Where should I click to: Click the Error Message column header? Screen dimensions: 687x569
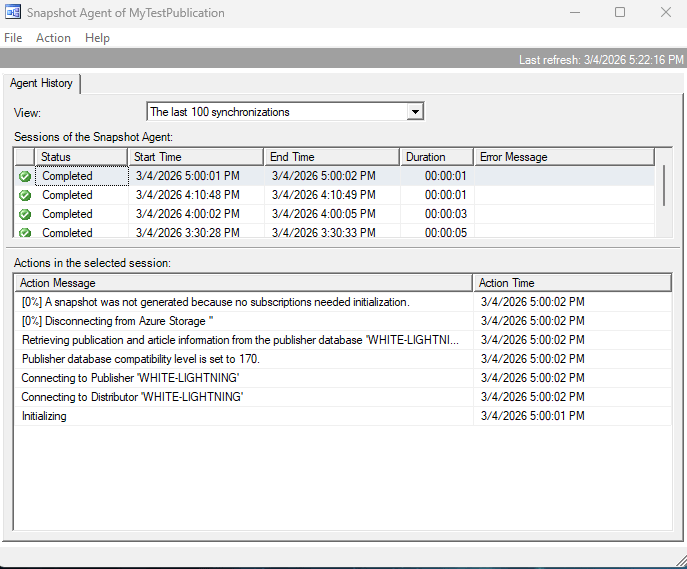click(x=564, y=157)
